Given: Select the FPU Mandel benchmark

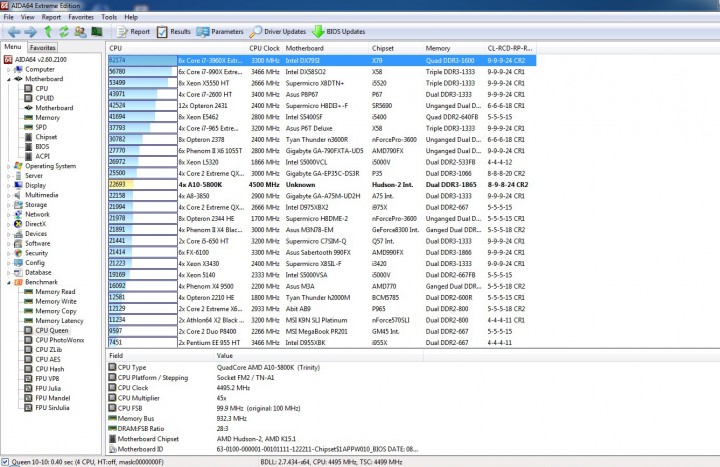Looking at the screenshot, I should coord(53,398).
